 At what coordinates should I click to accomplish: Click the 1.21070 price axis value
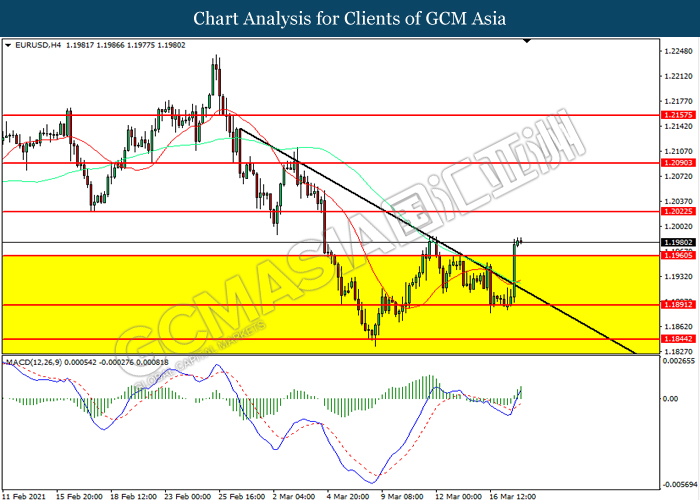(x=679, y=151)
